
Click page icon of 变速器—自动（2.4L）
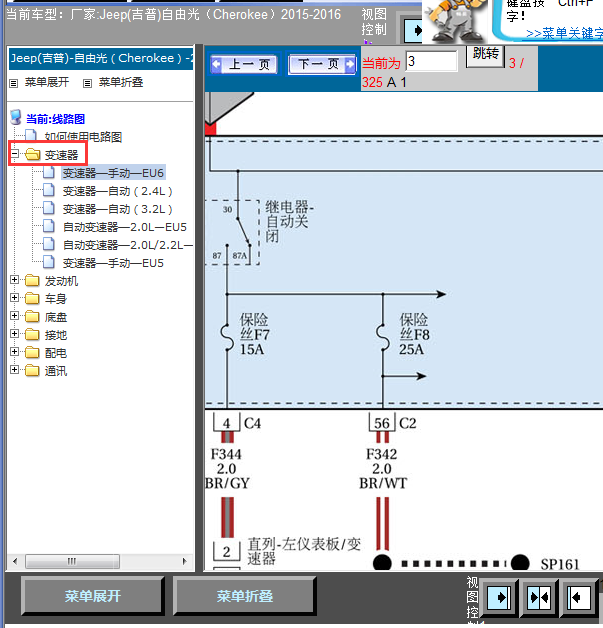click(x=49, y=190)
